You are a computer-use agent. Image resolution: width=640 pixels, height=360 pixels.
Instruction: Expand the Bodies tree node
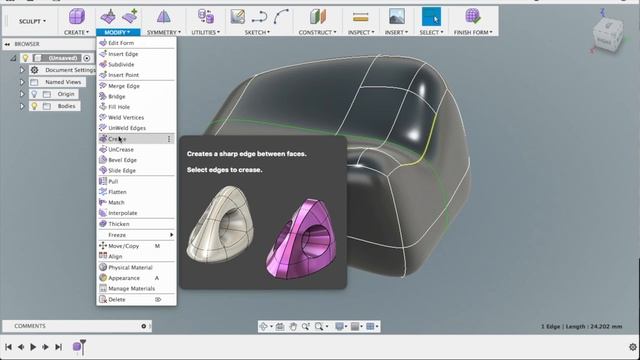(x=22, y=106)
